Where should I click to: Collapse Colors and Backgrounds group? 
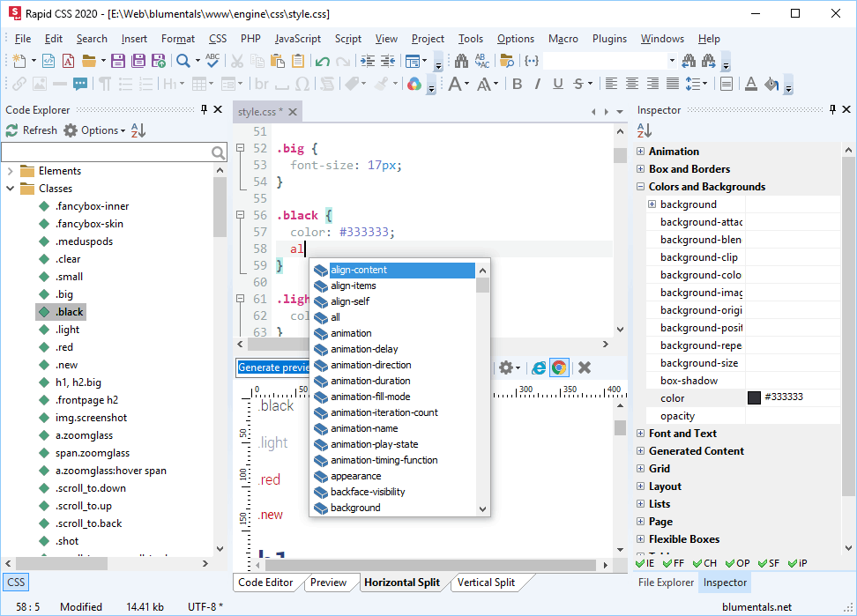click(641, 187)
